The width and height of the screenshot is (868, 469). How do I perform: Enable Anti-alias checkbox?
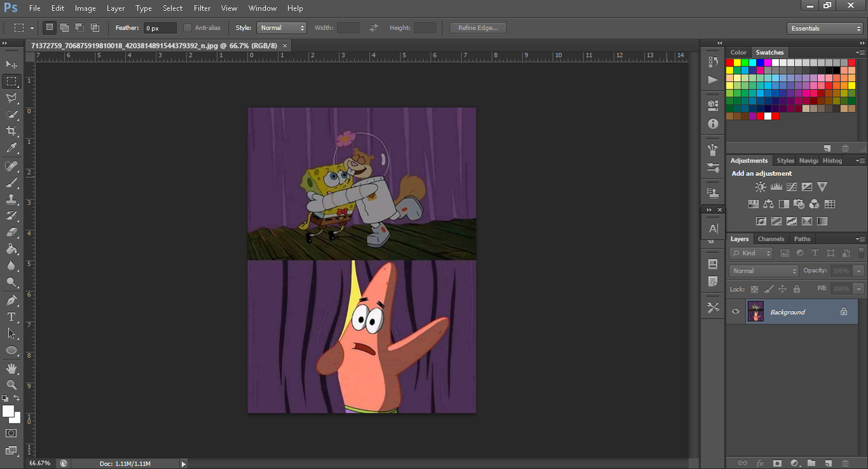pyautogui.click(x=188, y=28)
